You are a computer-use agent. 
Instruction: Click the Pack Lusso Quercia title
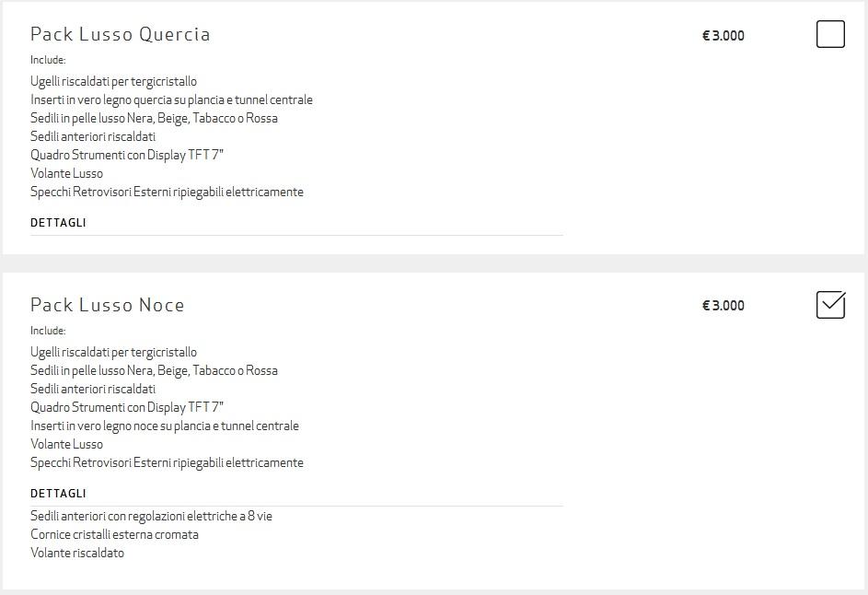coord(121,34)
